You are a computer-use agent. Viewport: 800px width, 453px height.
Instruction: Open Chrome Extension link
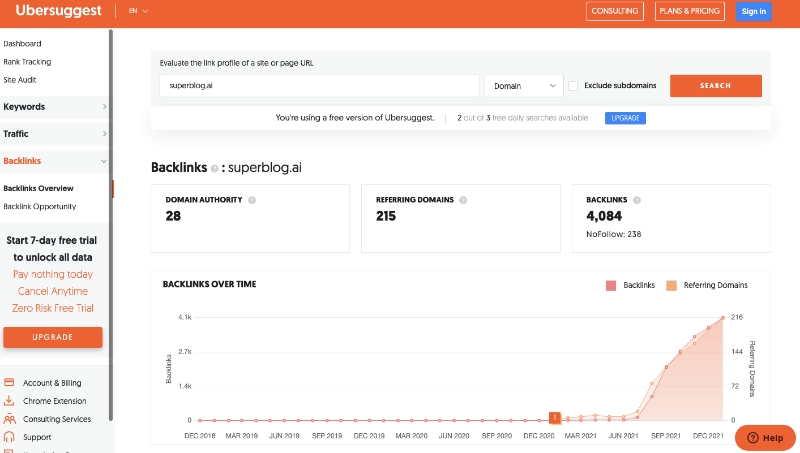55,401
